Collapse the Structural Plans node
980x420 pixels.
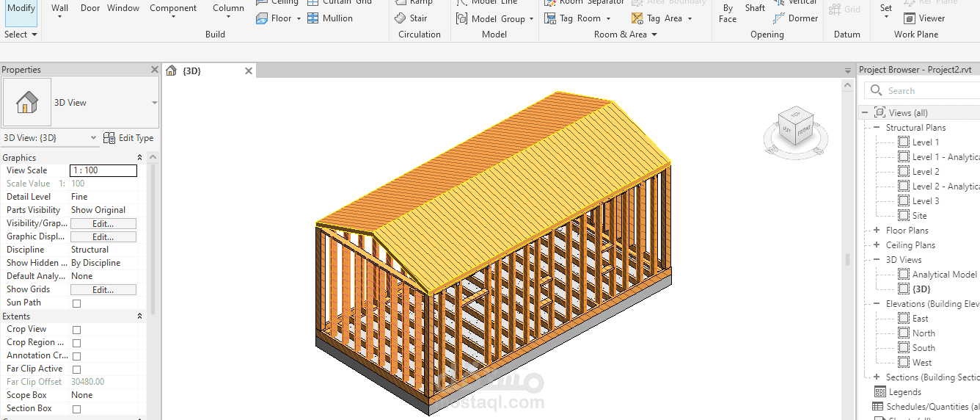[x=876, y=128]
